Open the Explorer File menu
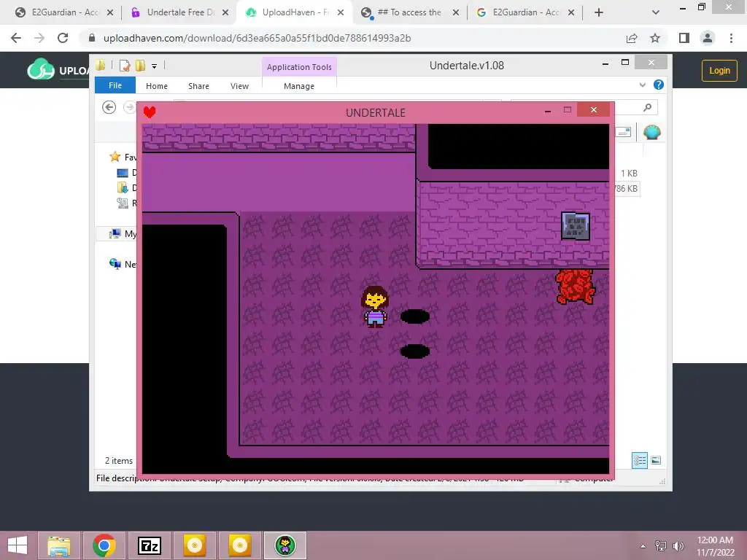The width and height of the screenshot is (747, 560). tap(115, 85)
